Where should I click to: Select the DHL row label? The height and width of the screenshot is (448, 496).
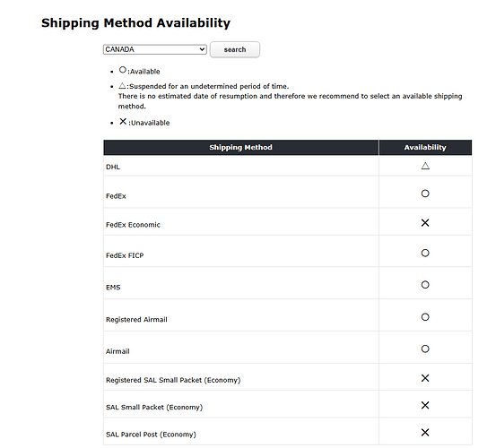113,167
